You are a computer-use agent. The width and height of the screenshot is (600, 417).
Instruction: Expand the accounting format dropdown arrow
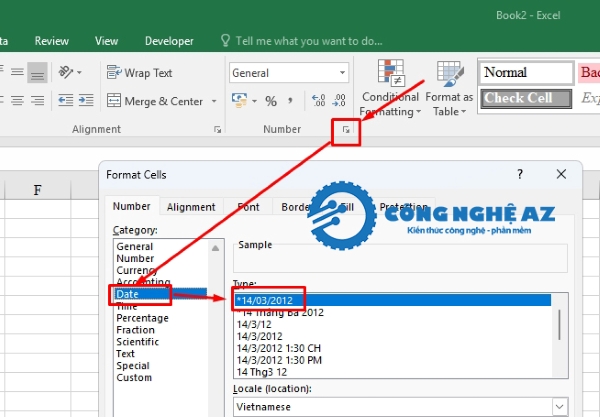coord(254,101)
